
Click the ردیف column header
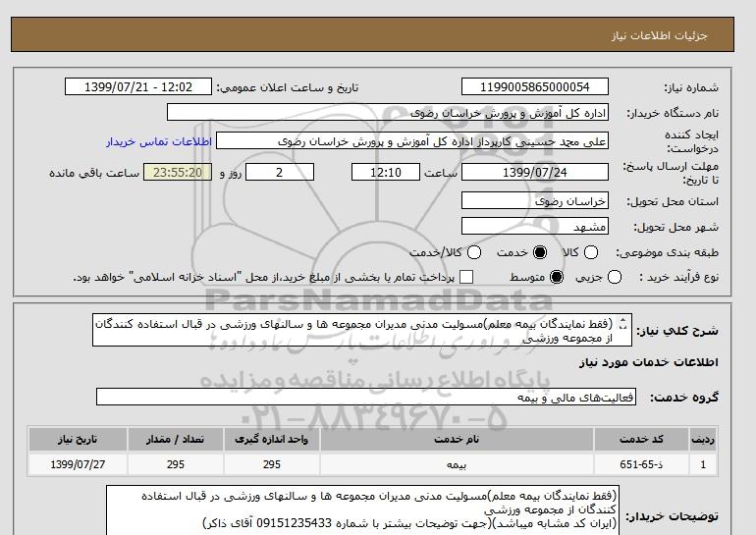tap(703, 439)
